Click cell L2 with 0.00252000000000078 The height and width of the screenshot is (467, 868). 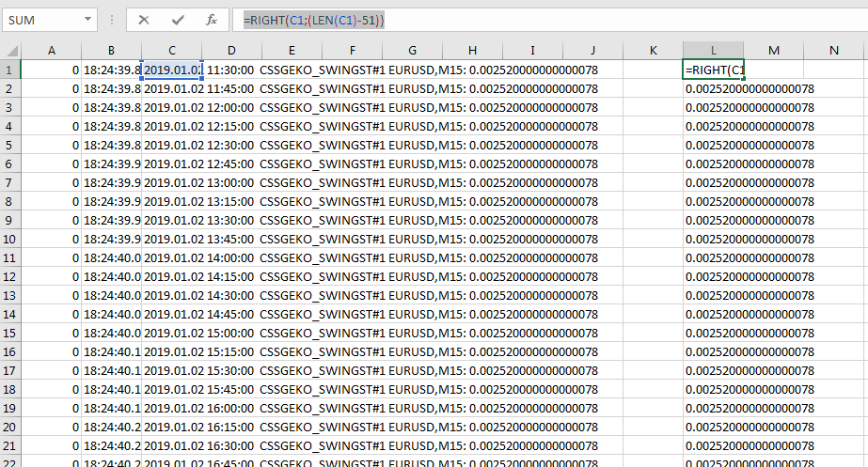(x=713, y=88)
